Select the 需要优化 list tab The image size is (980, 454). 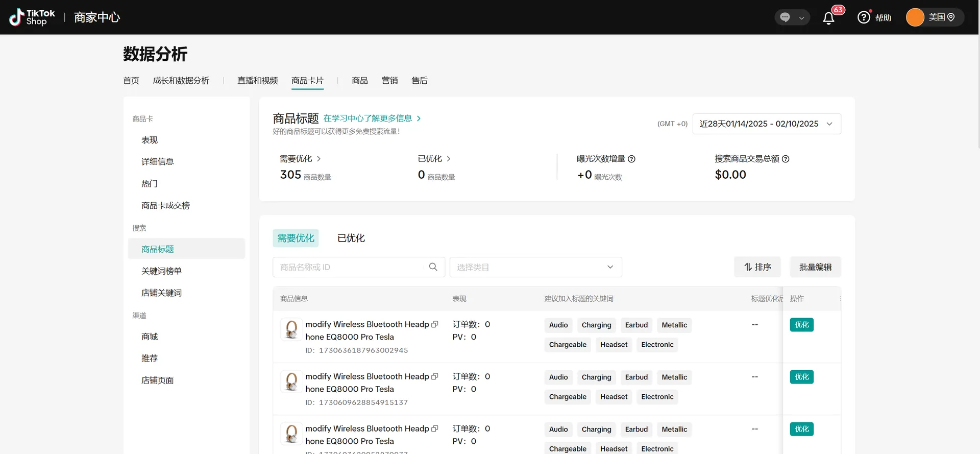(x=296, y=238)
